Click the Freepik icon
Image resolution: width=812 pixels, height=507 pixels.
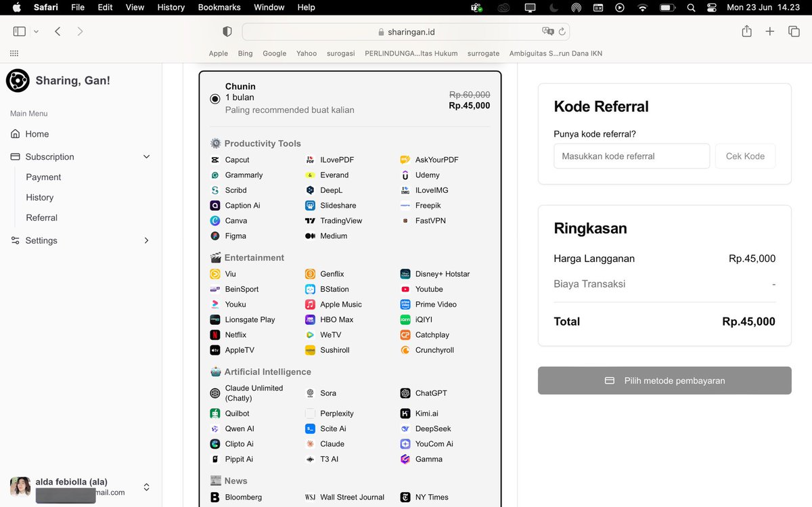click(x=405, y=206)
